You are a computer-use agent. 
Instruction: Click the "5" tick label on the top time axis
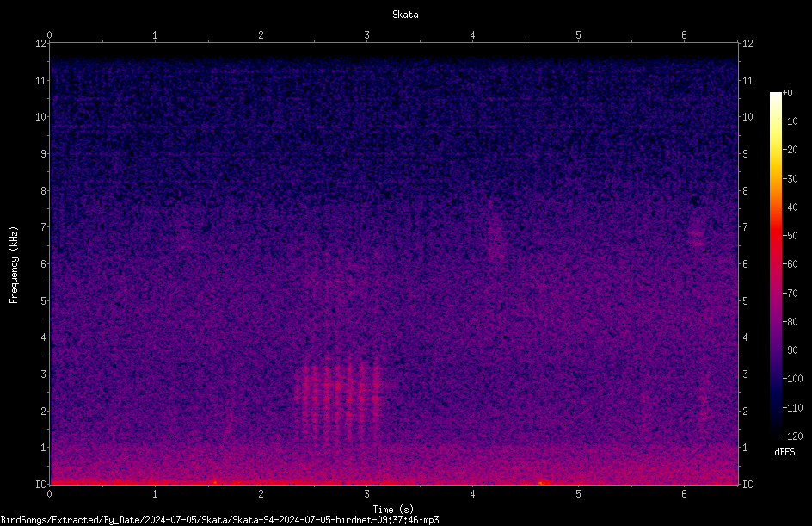pyautogui.click(x=578, y=35)
